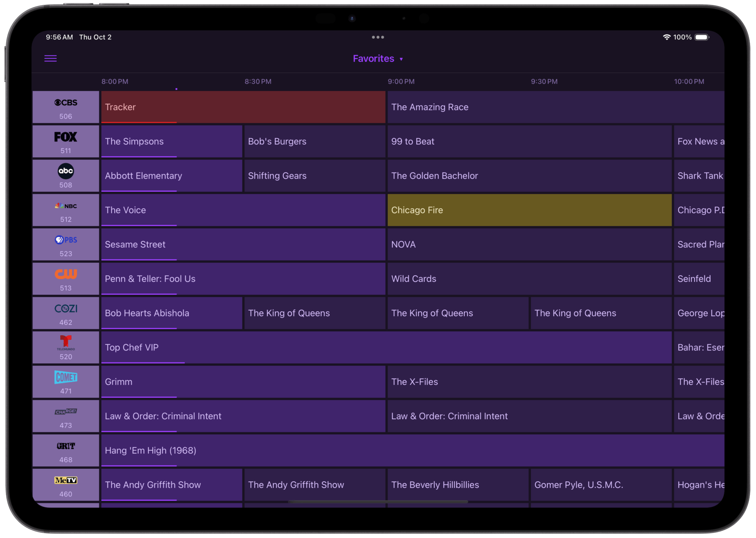Open Chicago P.D. listing
This screenshot has height=538, width=756.
tap(699, 210)
